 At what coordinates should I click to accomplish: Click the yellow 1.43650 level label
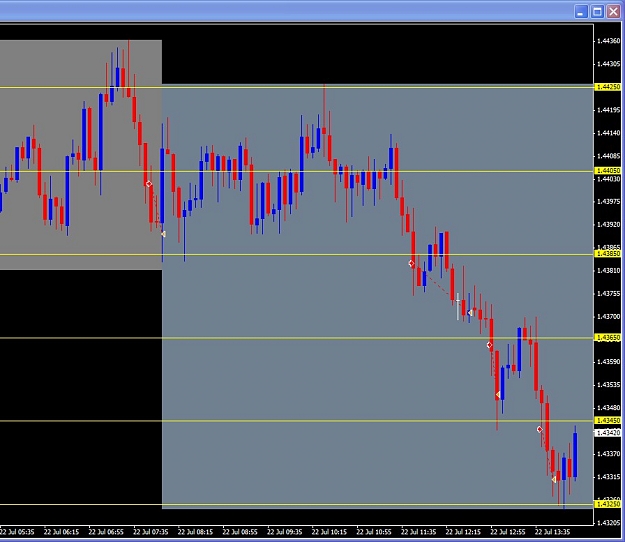[x=608, y=338]
